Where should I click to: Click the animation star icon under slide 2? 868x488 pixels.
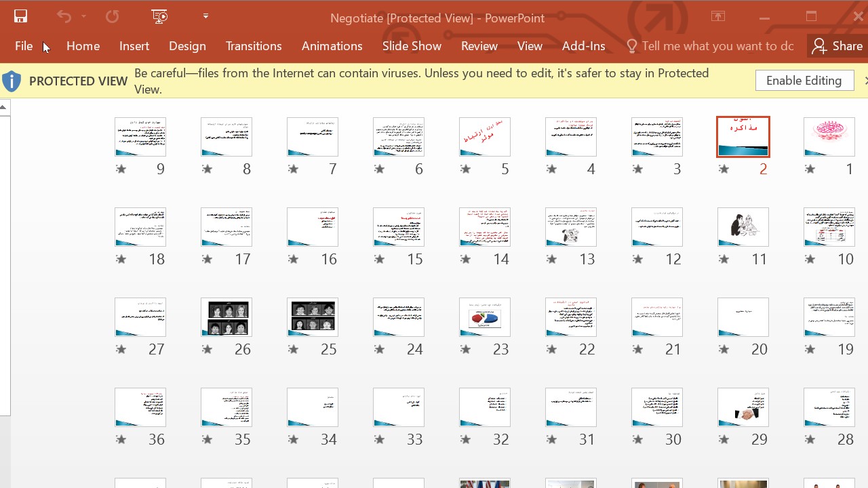pos(724,169)
